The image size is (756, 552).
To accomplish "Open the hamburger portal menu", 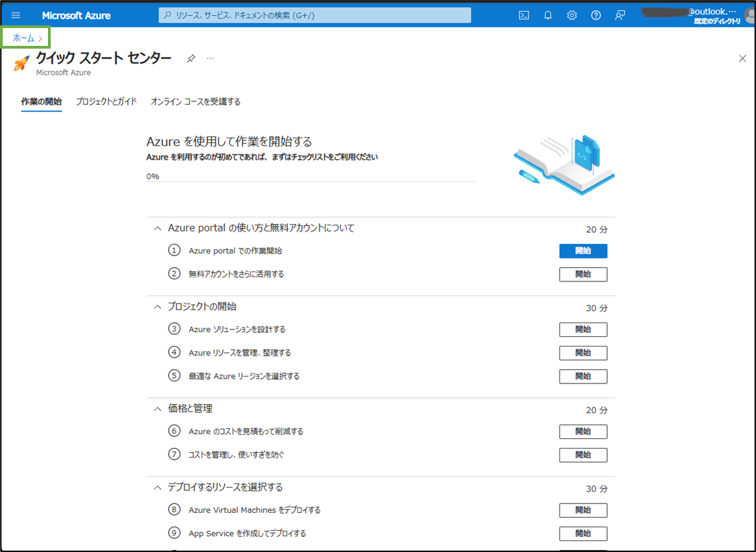I will [x=16, y=16].
